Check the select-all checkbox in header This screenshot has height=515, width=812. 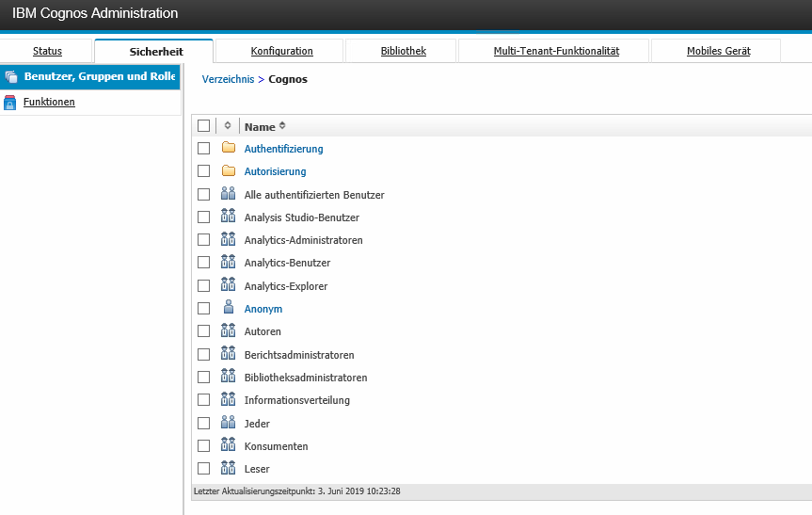pos(203,126)
